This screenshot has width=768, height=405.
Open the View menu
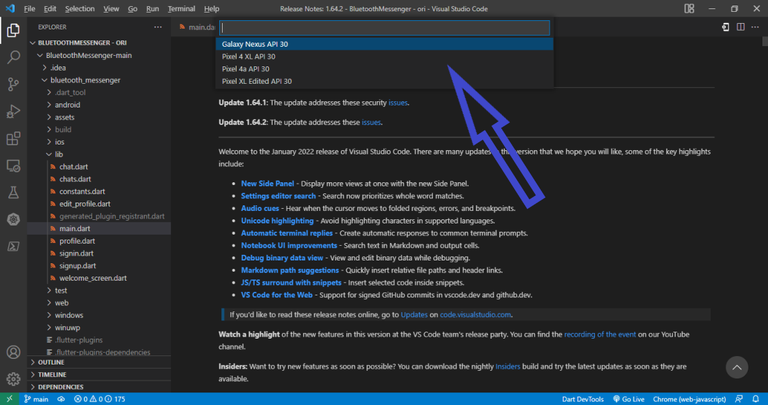click(111, 9)
